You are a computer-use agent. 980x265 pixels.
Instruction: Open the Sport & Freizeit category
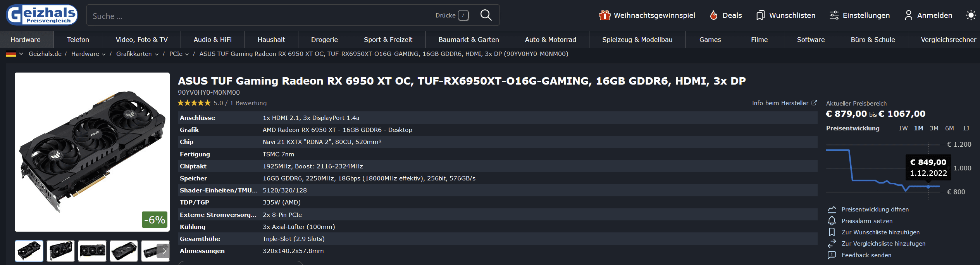pos(388,40)
